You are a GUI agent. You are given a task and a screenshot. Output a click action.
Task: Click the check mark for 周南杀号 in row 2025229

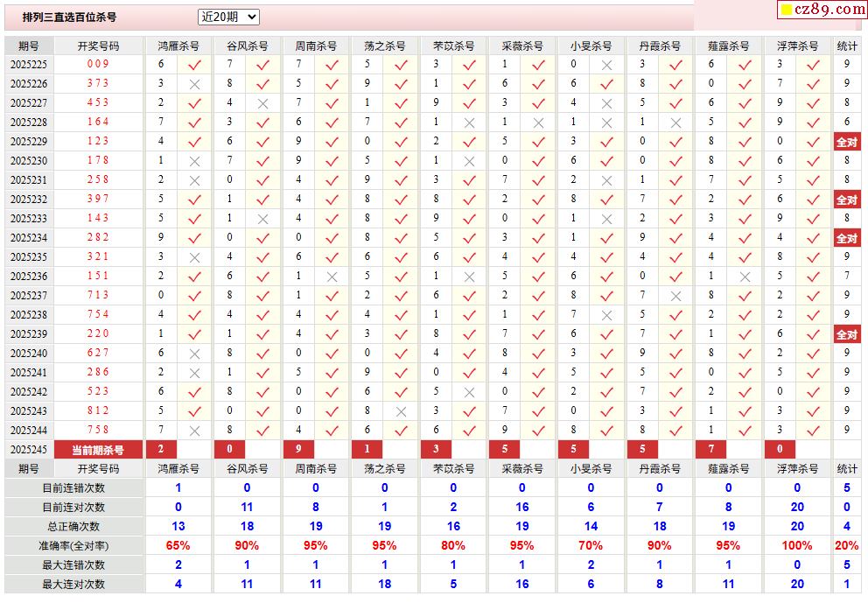pos(332,143)
